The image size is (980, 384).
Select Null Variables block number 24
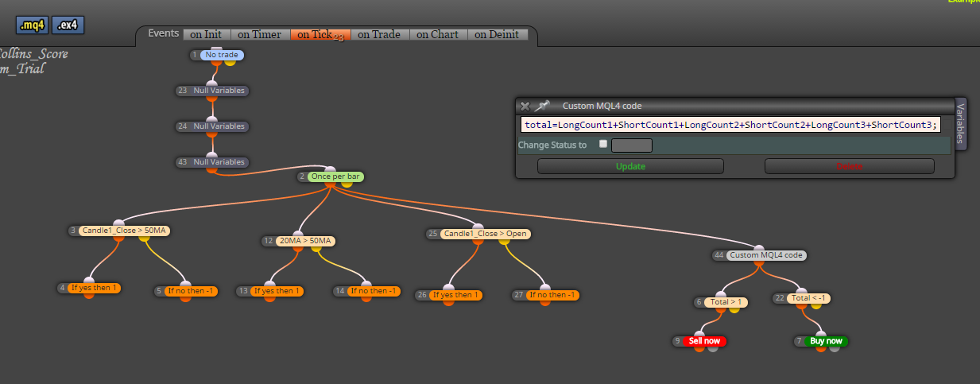pos(219,126)
